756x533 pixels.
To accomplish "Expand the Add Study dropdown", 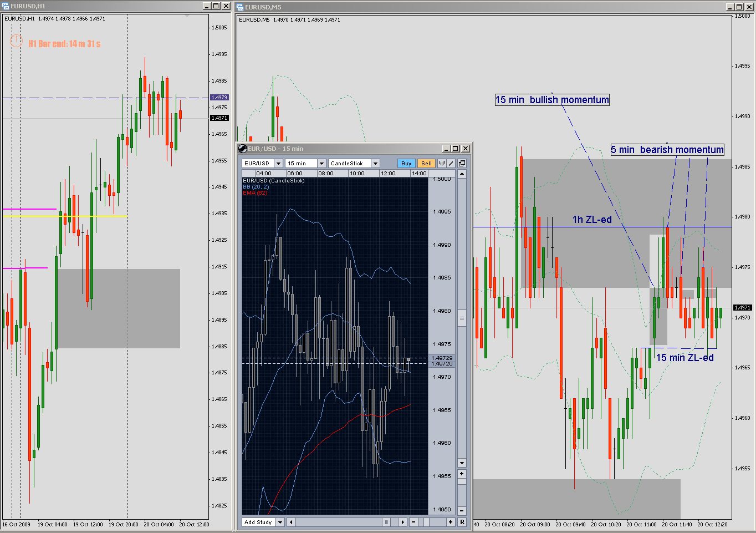I will (280, 522).
